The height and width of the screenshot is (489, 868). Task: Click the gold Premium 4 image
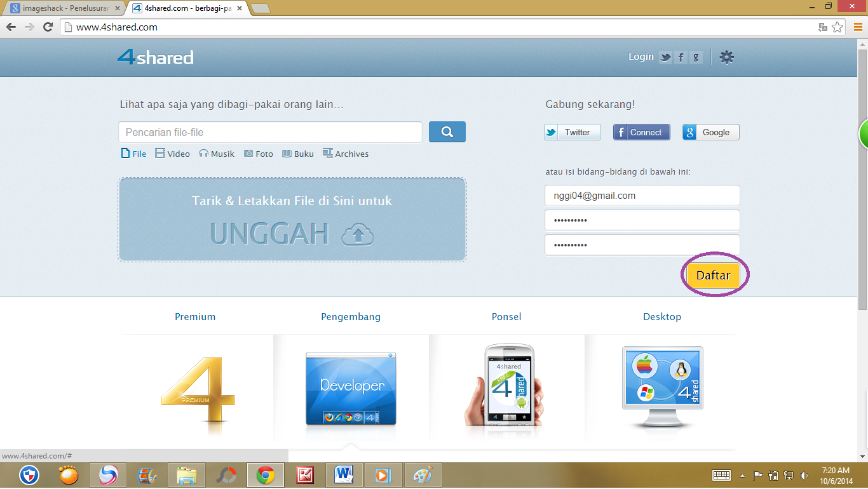198,389
